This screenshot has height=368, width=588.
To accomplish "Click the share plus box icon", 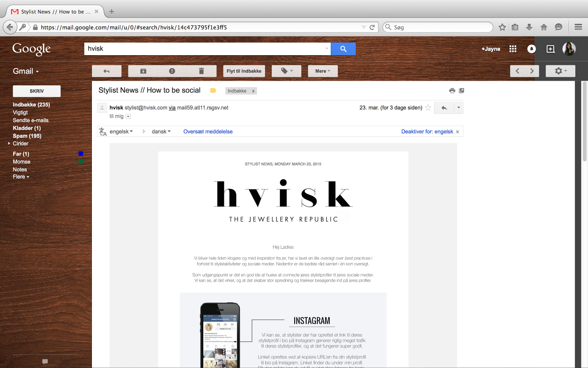I will coord(551,49).
